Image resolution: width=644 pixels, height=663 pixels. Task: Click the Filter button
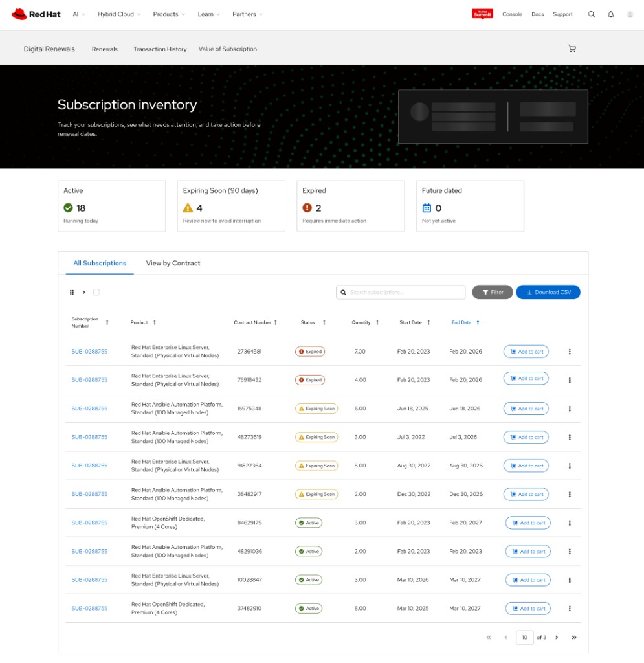[493, 292]
